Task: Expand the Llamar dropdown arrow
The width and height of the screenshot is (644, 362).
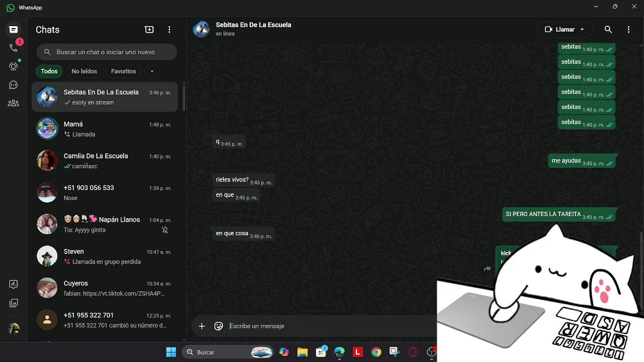Action: [583, 30]
